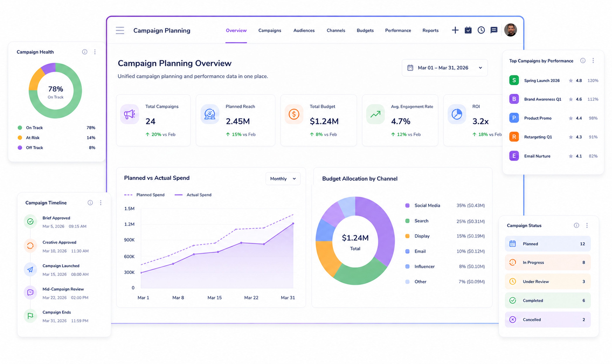Open Campaign Health more options menu
612x364 pixels.
tap(95, 52)
